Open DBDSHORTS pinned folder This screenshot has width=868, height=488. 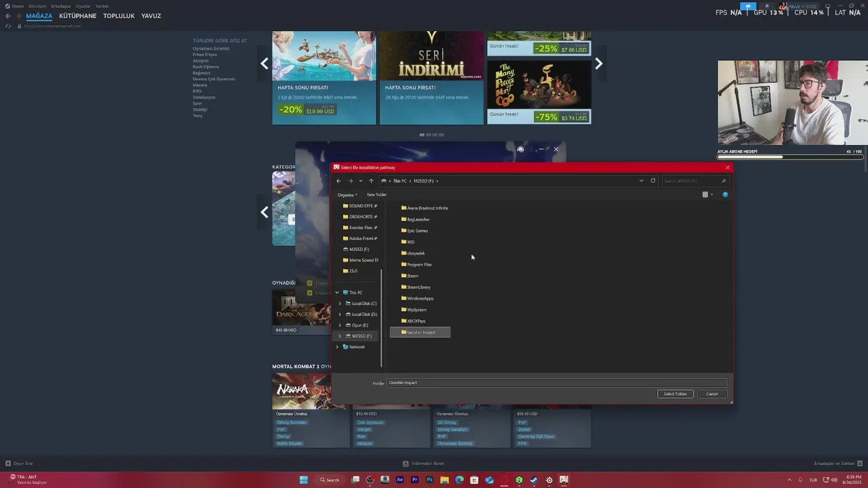(360, 217)
